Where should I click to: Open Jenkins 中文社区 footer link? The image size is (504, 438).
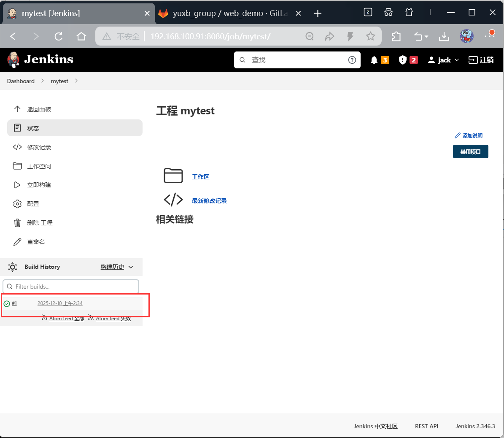375,427
